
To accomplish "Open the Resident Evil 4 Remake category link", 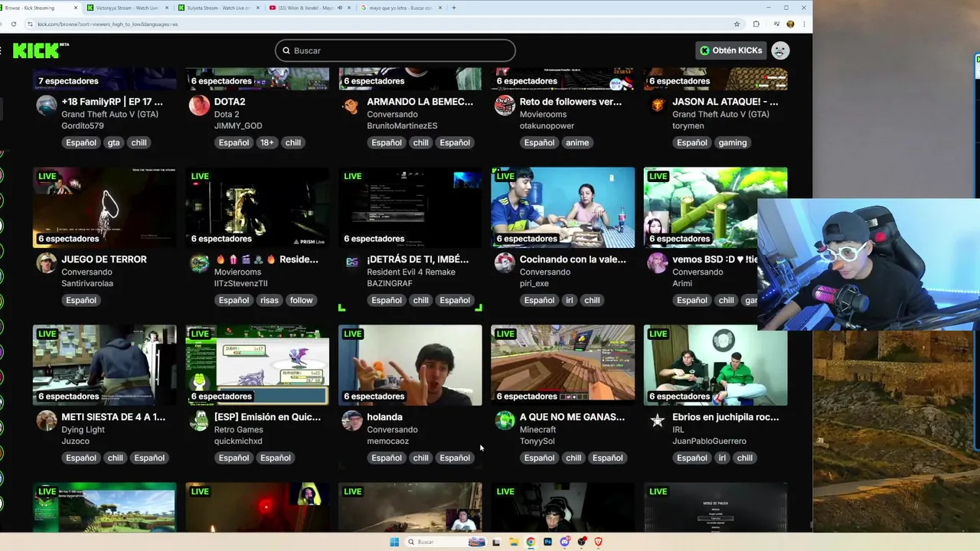I will coord(410,272).
